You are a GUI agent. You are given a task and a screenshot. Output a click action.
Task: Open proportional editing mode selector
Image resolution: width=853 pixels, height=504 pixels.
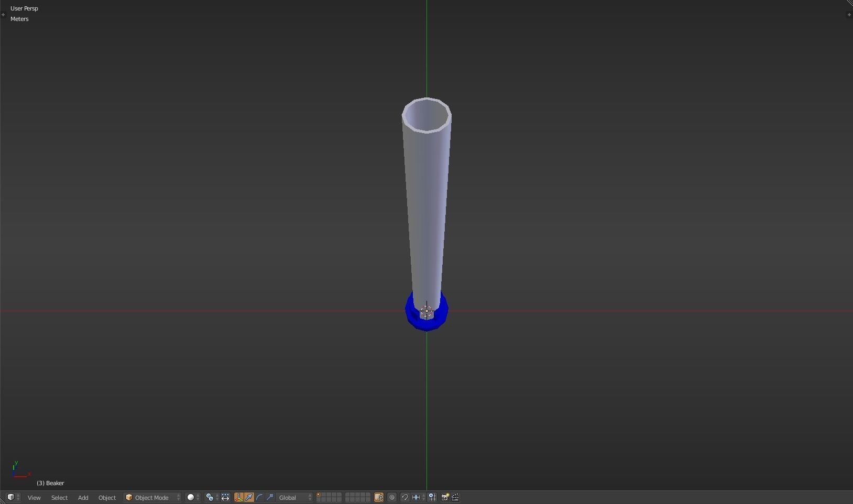click(x=392, y=497)
